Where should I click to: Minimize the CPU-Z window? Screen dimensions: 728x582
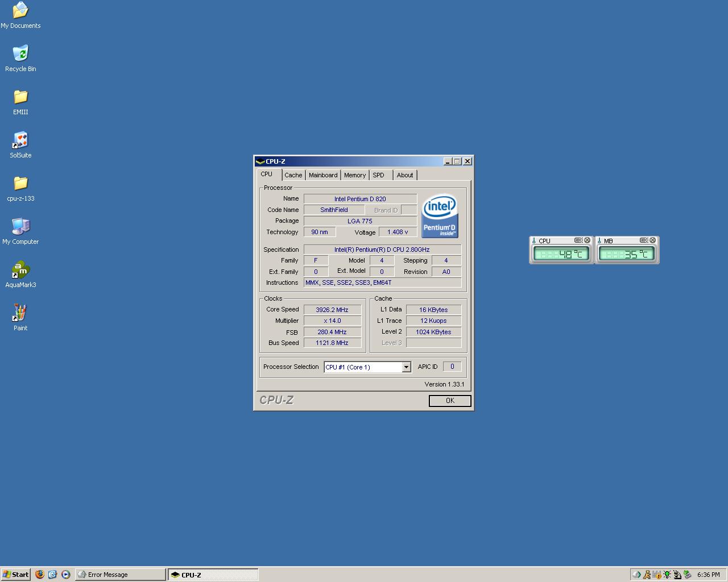coord(448,161)
